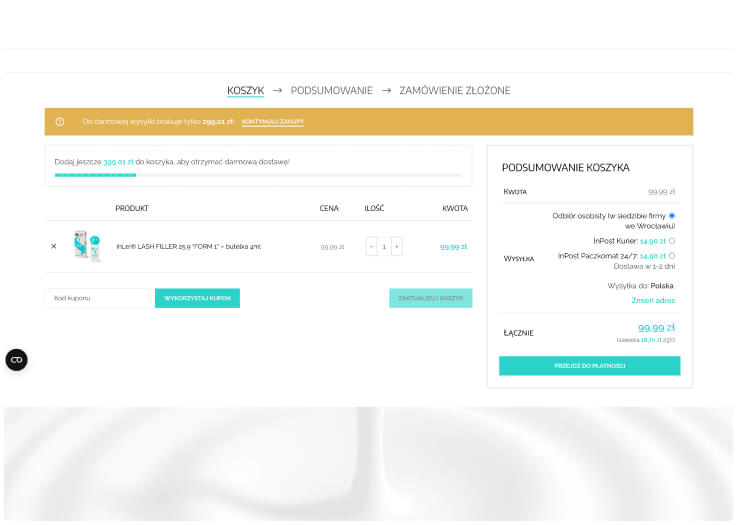Click the Kontynuuj zakupy link

pyautogui.click(x=272, y=122)
